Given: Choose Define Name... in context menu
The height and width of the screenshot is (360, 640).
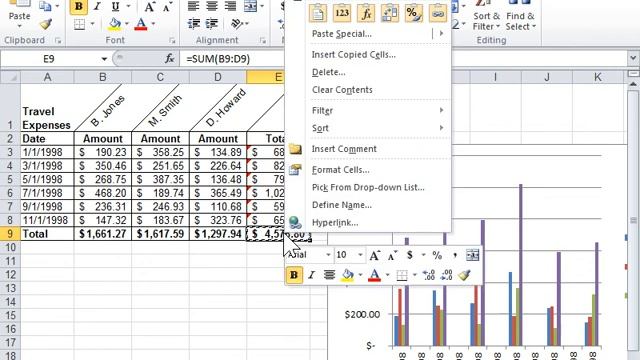Looking at the screenshot, I should click(342, 205).
